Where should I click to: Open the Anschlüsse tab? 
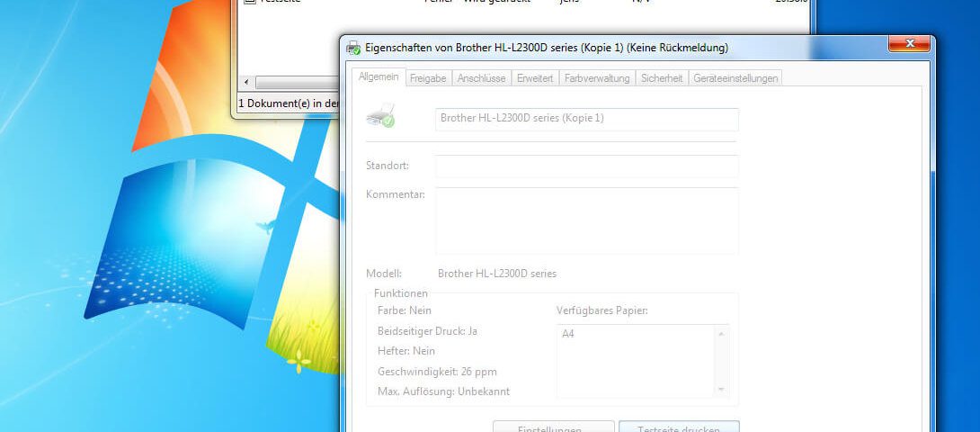[481, 78]
